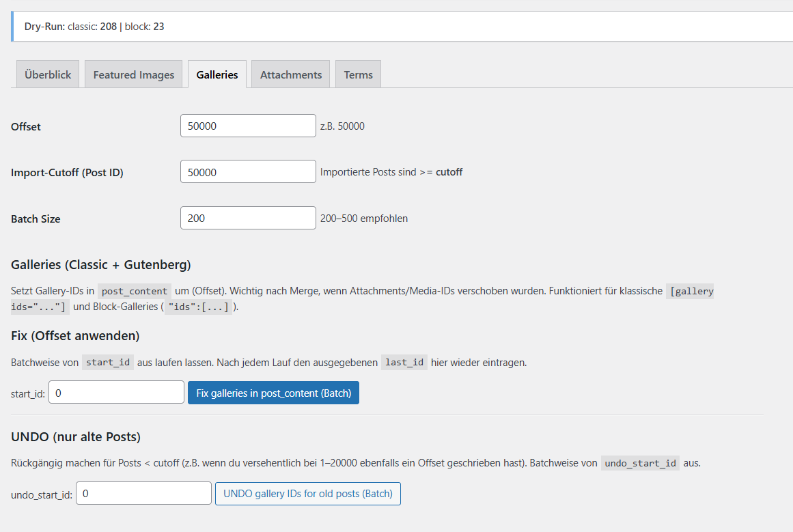Click UNDO gallery IDs for old posts button

pos(308,494)
